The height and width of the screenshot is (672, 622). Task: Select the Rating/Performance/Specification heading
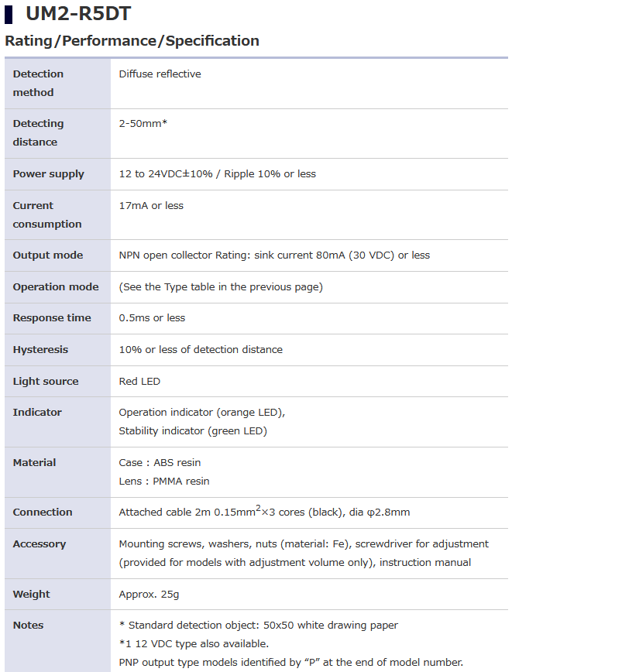click(x=132, y=41)
